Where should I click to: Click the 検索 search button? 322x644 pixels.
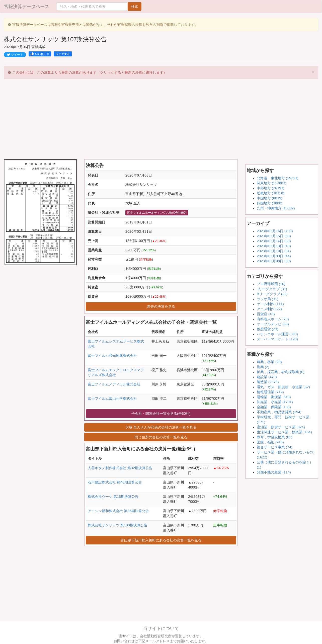coord(134,7)
